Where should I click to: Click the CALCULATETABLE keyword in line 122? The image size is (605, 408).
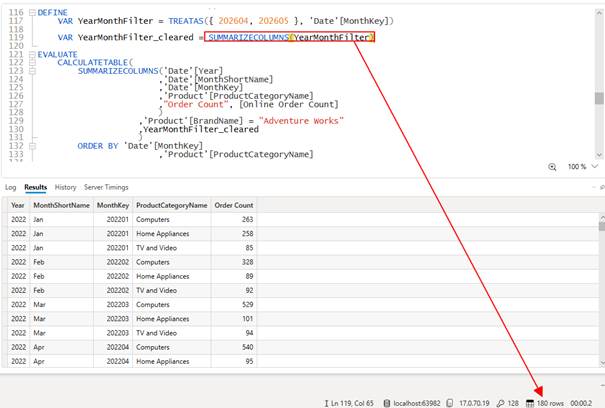pos(93,63)
